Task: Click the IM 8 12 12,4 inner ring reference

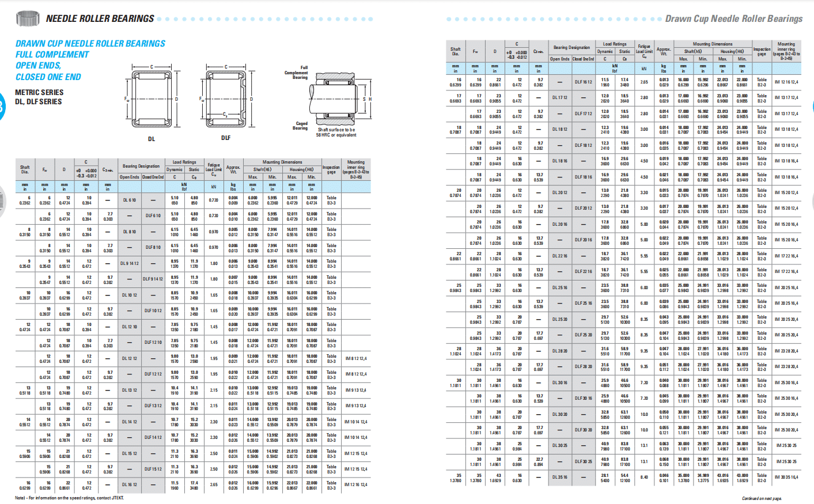Action: (355, 358)
